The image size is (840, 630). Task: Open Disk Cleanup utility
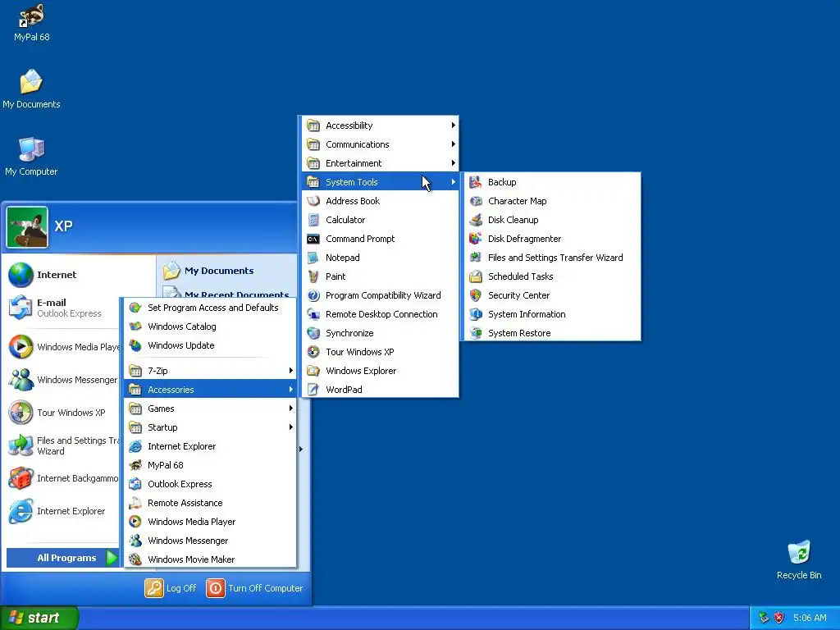(552, 220)
